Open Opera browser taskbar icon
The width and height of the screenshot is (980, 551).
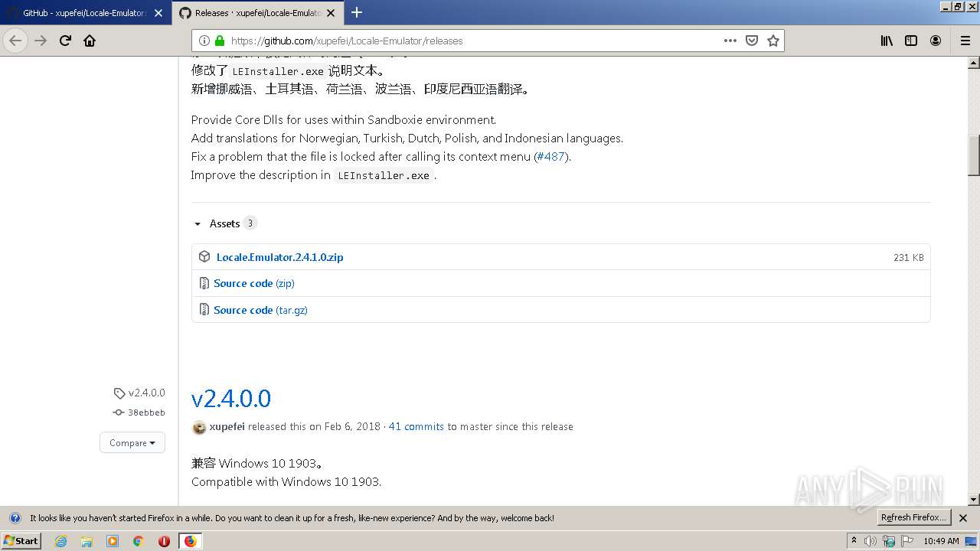(x=164, y=541)
